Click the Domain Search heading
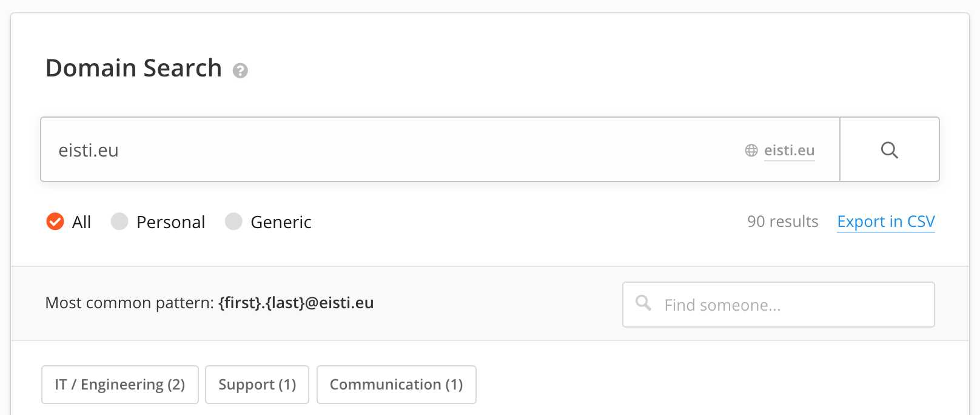 click(134, 68)
